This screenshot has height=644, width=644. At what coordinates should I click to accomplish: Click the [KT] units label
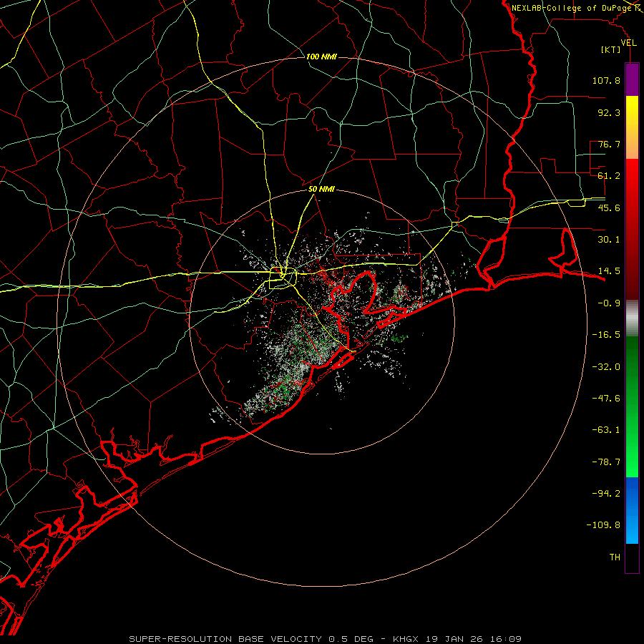click(611, 50)
